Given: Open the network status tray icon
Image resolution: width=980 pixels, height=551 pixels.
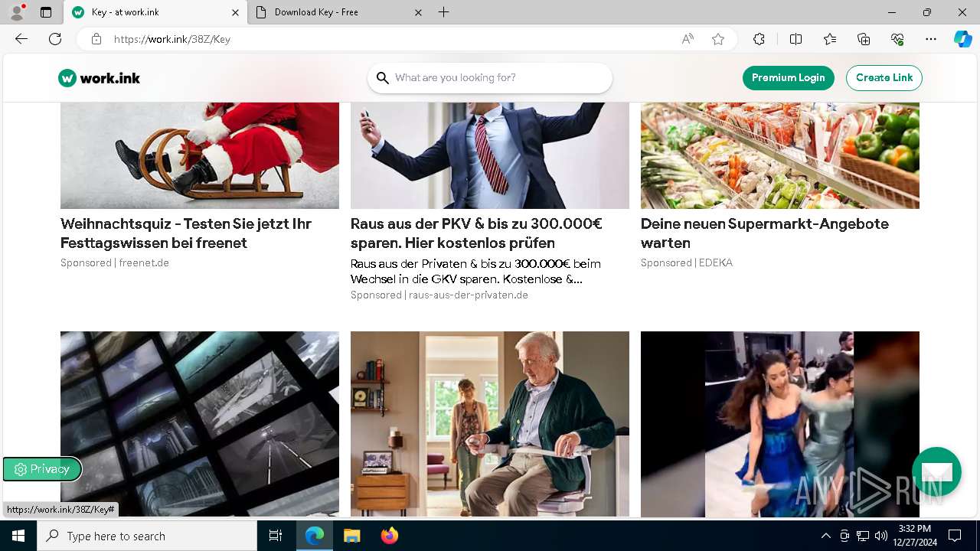Looking at the screenshot, I should click(863, 536).
